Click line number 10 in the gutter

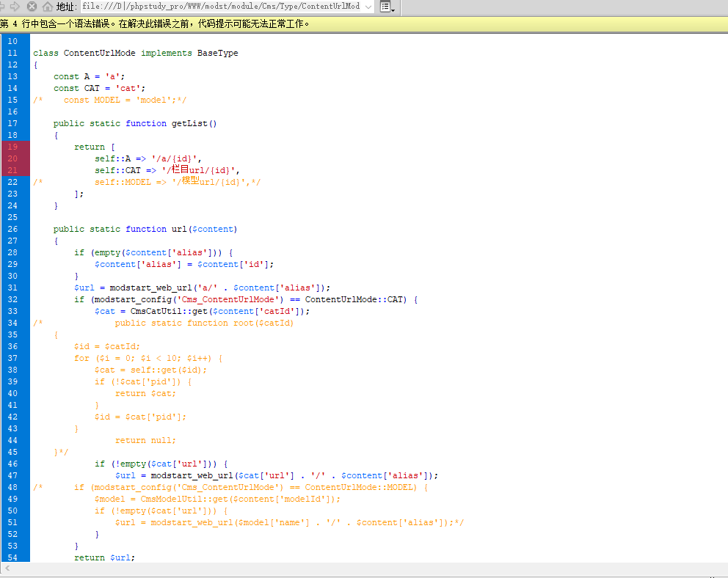[x=12, y=41]
